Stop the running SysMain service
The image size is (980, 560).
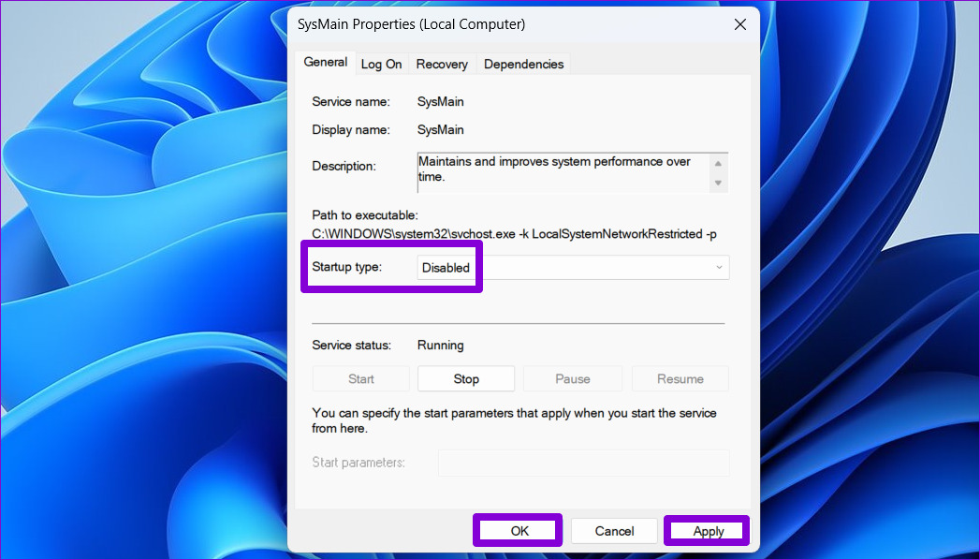click(466, 378)
